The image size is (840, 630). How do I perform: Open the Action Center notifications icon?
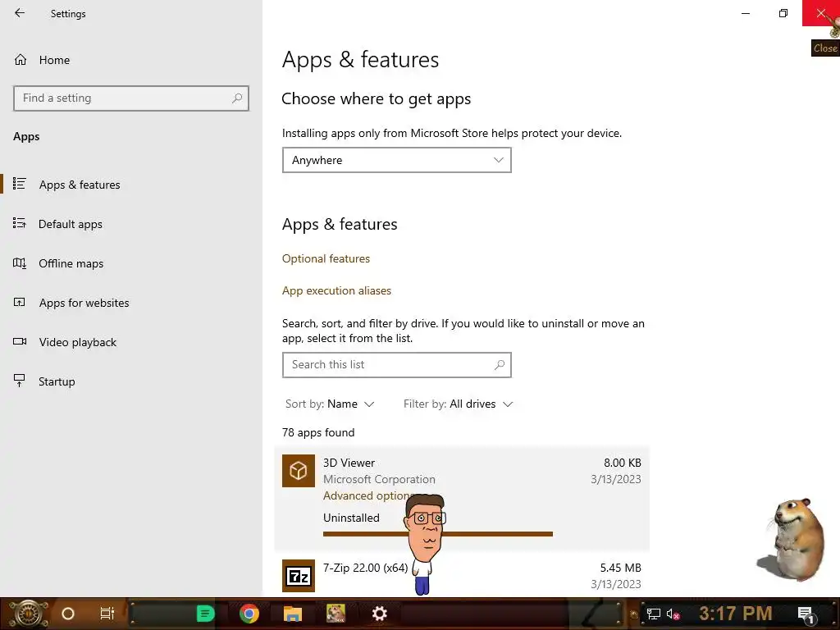(x=806, y=614)
